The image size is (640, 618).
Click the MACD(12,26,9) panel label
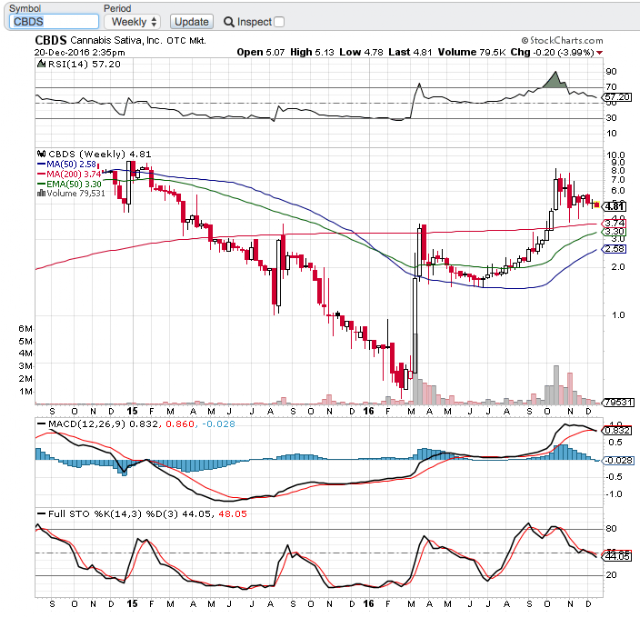[87, 424]
